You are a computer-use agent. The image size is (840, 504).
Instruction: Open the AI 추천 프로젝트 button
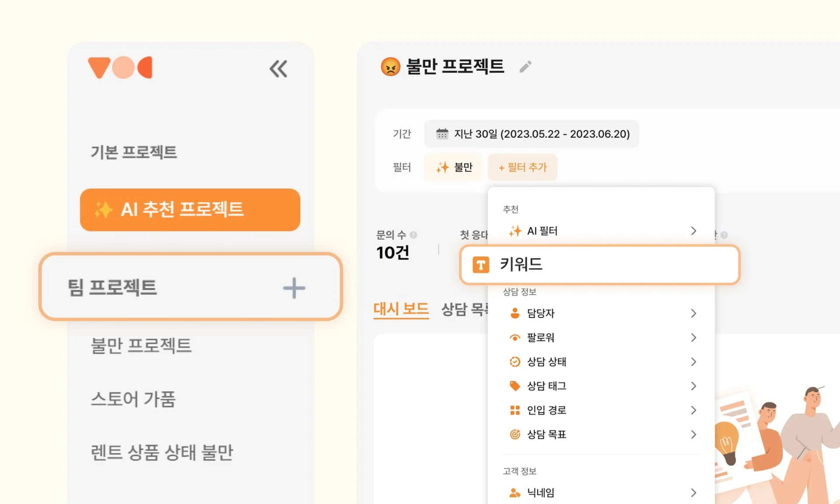pyautogui.click(x=190, y=210)
